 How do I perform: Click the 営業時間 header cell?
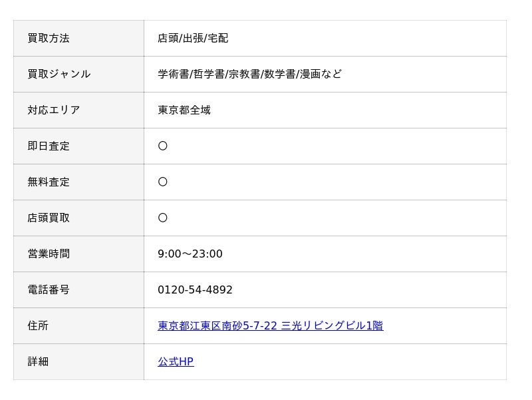tap(78, 254)
